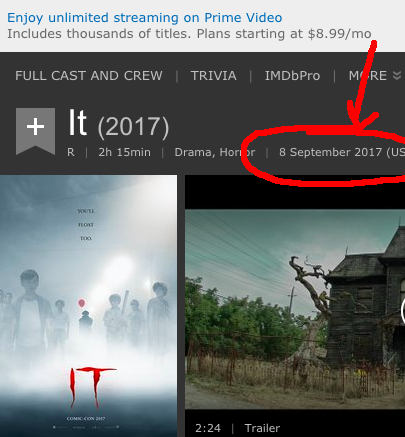Click the Plans starting at $8.99/mo text
405x437 pixels.
pyautogui.click(x=284, y=34)
